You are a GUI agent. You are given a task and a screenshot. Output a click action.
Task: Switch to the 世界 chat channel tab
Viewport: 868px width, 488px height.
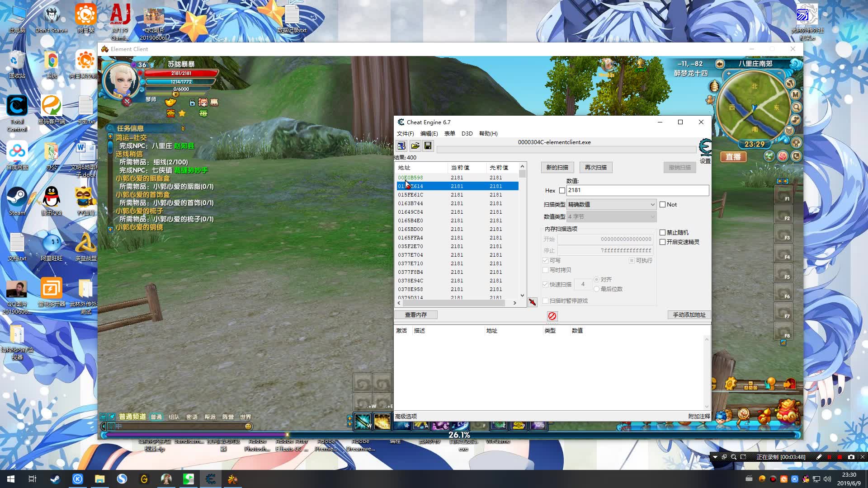245,417
